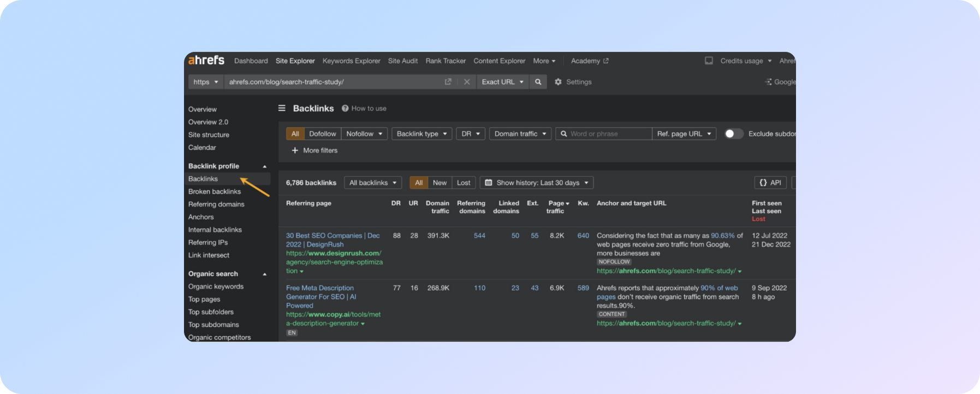The width and height of the screenshot is (980, 394).
Task: Open the Backlink type dropdown
Action: pyautogui.click(x=422, y=134)
